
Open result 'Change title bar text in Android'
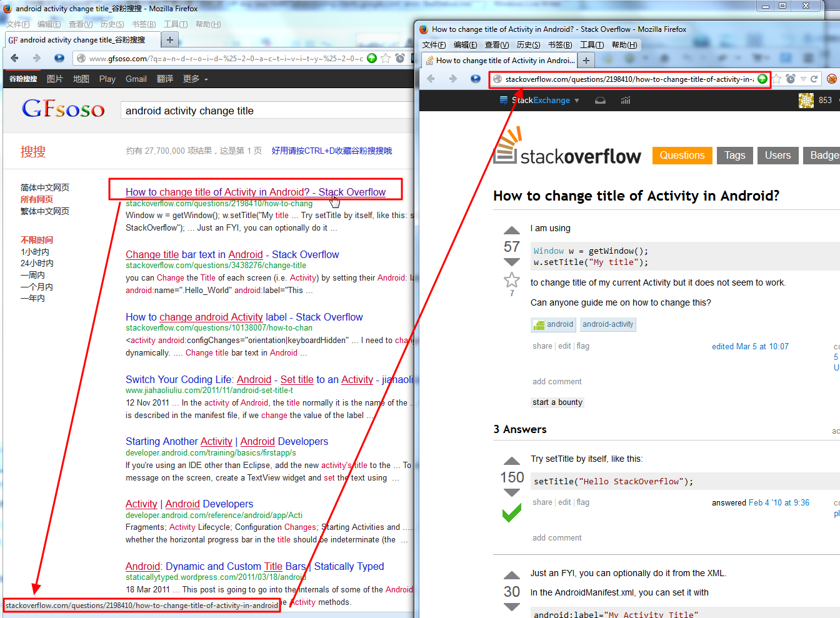[x=232, y=254]
